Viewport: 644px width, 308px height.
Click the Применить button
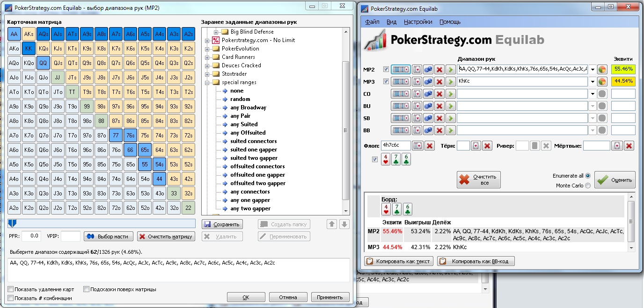[330, 297]
